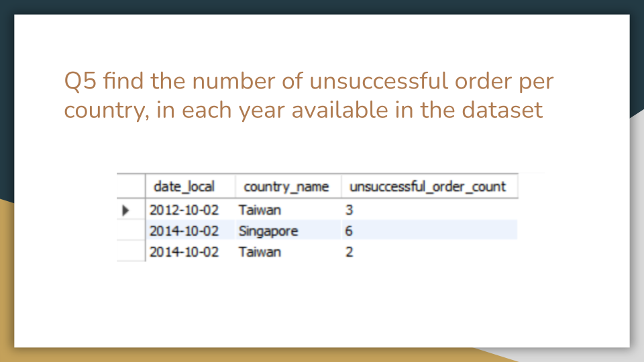Click the date cell in the Singapore row

[x=191, y=231]
